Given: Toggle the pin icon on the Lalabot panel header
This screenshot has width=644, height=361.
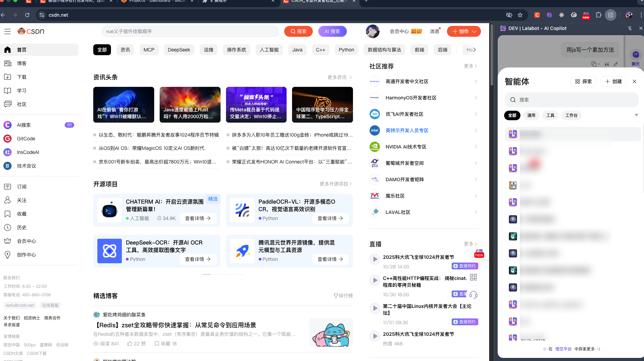Looking at the screenshot, I should click(630, 28).
